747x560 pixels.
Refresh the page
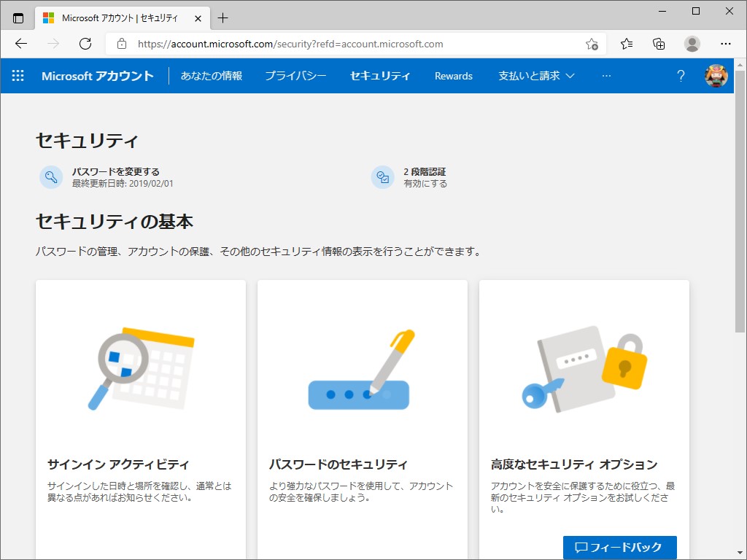click(x=85, y=44)
